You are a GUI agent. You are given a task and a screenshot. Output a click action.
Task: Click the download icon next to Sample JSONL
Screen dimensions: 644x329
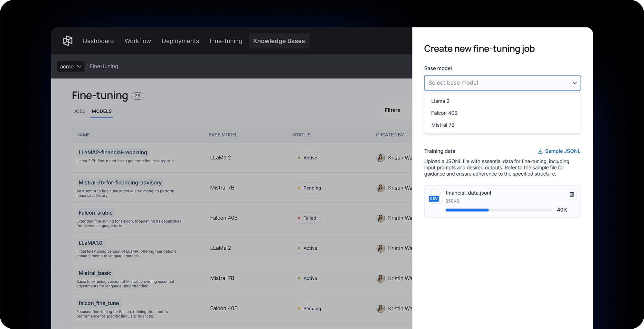[540, 151]
